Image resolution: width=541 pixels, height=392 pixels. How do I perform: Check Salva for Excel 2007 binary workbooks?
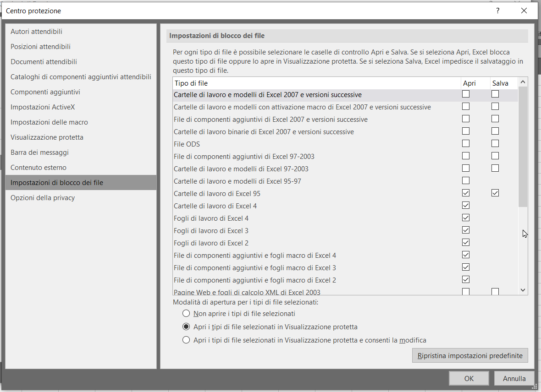(x=495, y=131)
